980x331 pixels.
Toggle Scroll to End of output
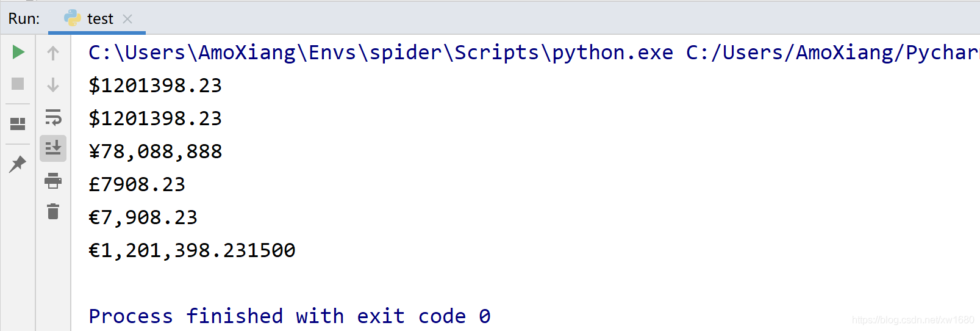point(53,148)
